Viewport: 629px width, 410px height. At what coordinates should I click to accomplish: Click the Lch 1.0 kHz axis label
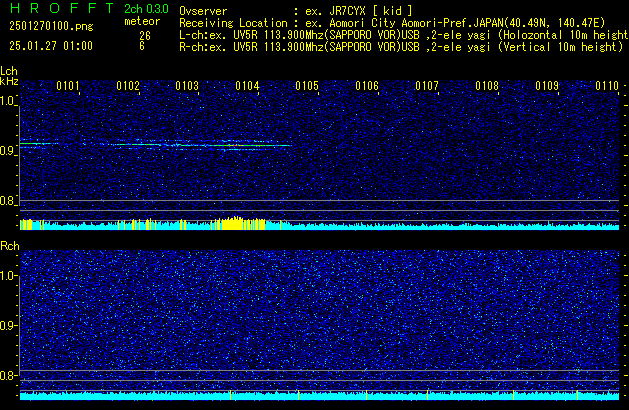click(x=8, y=101)
